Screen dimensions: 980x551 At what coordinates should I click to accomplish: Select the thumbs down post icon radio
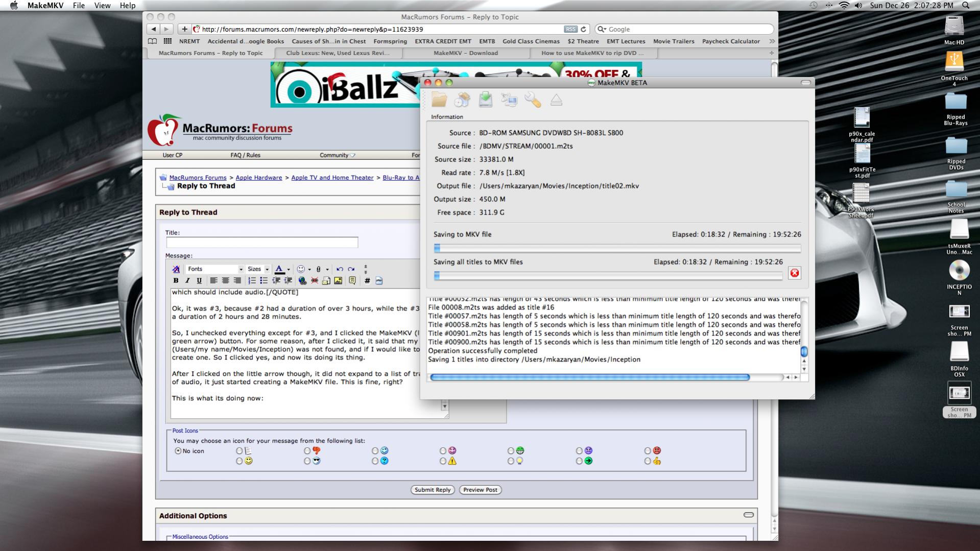point(307,451)
